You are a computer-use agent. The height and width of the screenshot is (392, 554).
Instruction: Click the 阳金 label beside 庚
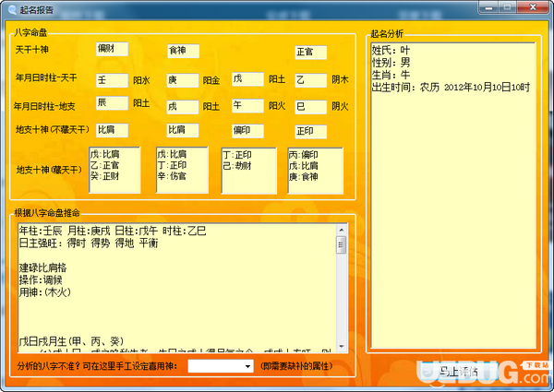click(211, 80)
